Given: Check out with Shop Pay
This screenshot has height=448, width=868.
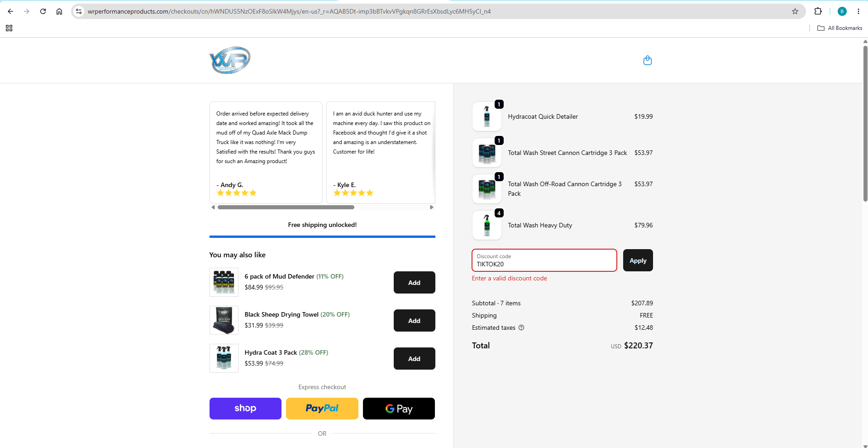Looking at the screenshot, I should click(245, 409).
